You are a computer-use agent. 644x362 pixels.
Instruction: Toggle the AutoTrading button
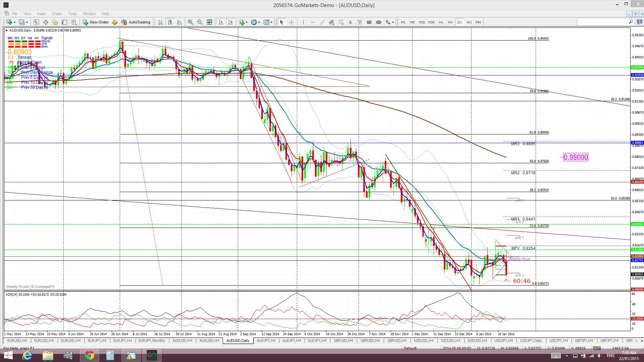click(x=136, y=22)
